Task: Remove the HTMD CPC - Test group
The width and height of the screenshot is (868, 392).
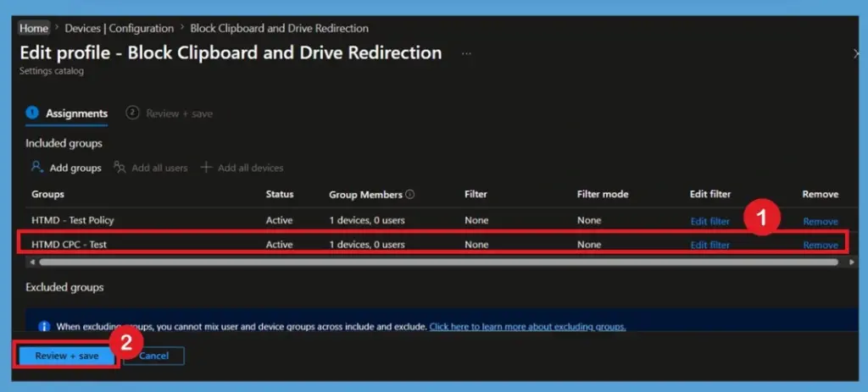Action: coord(821,245)
